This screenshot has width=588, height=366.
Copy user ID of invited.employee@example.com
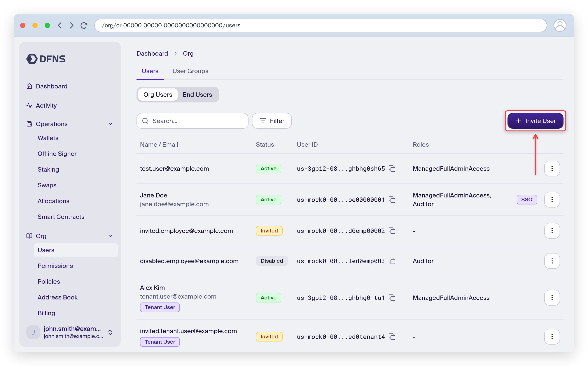tap(392, 231)
